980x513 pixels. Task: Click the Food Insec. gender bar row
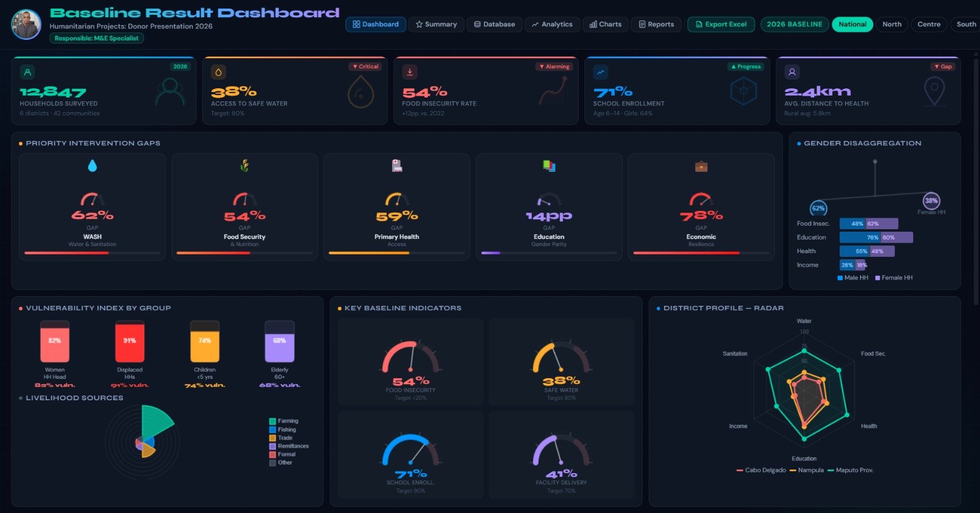(869, 224)
